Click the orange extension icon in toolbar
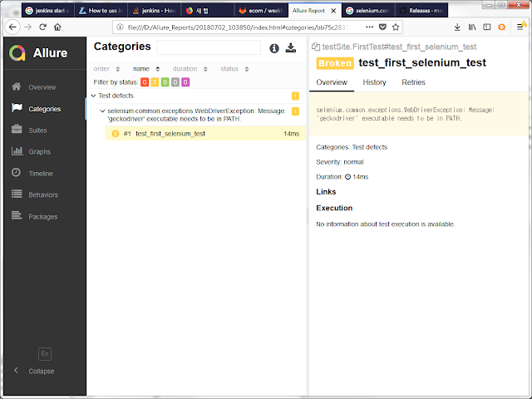 click(x=502, y=27)
